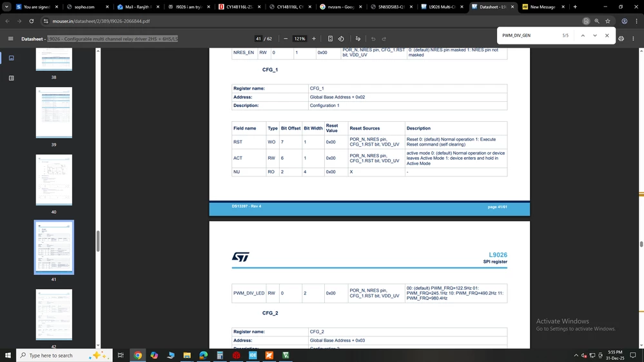Screen dimensions: 644x362
Task: Open Calculator from the taskbar
Action: pos(220,355)
